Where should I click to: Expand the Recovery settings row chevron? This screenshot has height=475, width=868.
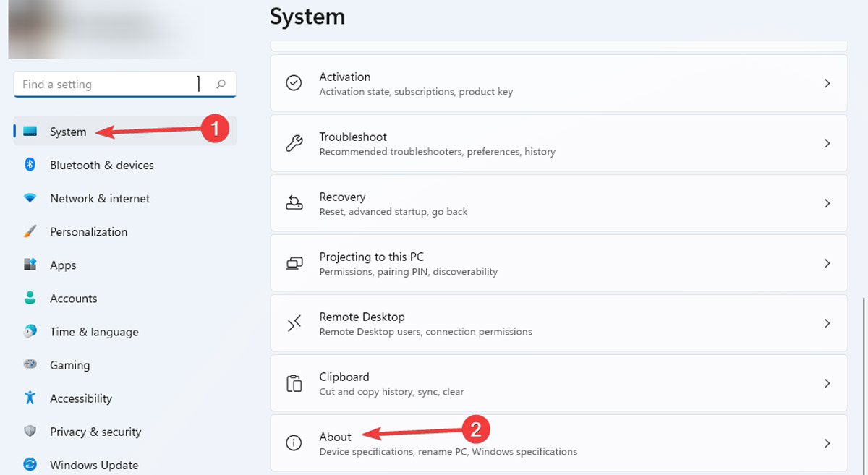[827, 203]
